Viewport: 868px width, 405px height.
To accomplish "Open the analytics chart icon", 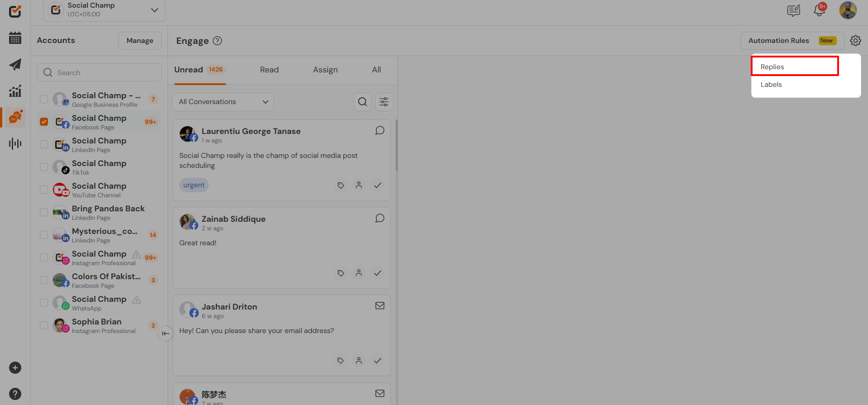I will pos(15,91).
